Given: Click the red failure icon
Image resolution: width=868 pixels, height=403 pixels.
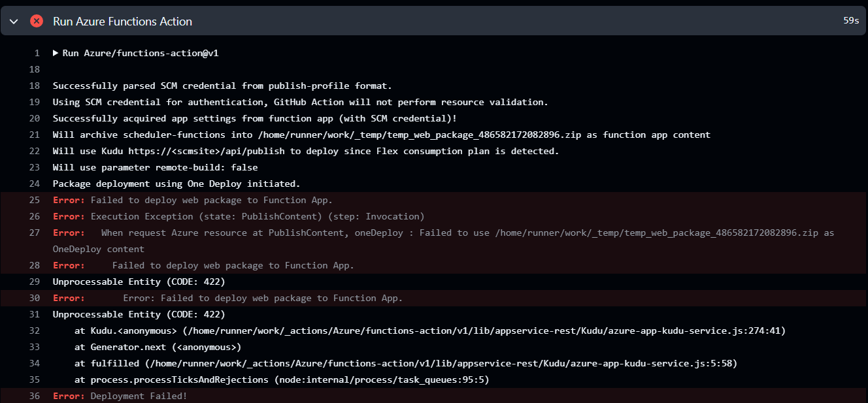Looking at the screenshot, I should 37,20.
